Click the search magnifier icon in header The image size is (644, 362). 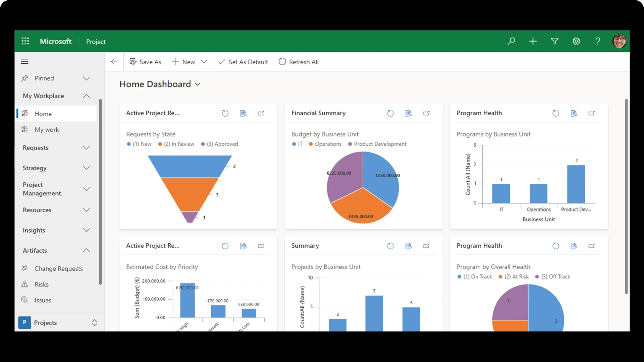pos(511,41)
